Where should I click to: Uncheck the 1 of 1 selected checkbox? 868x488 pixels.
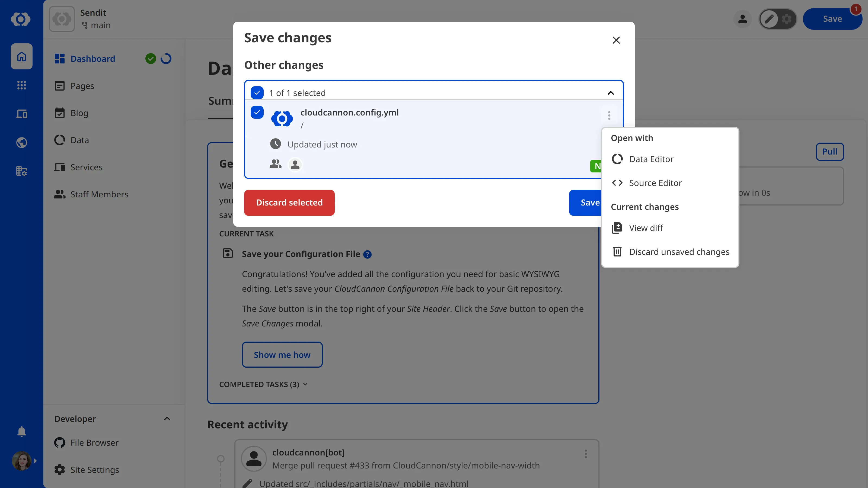tap(257, 93)
